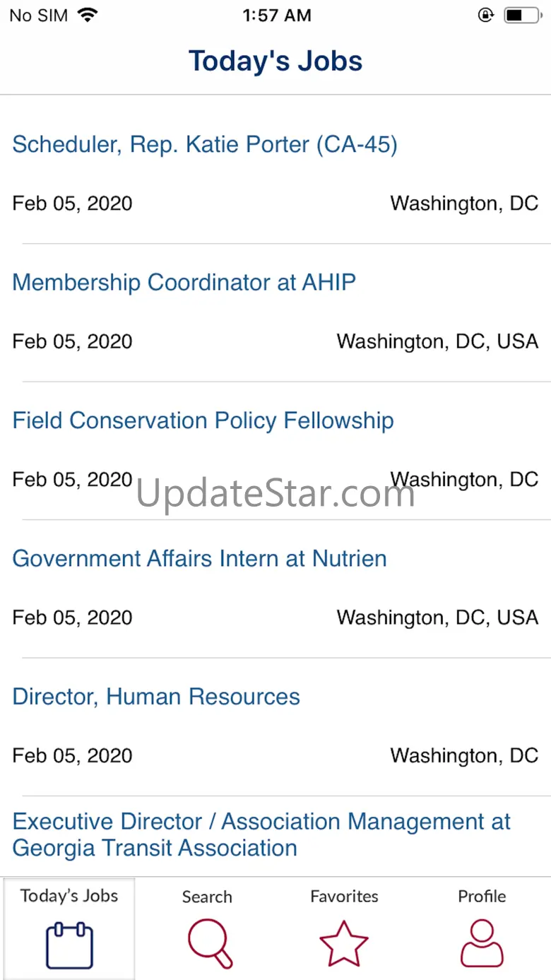
Task: Open Executive Director Georgia Transit Association job
Action: coord(261,834)
